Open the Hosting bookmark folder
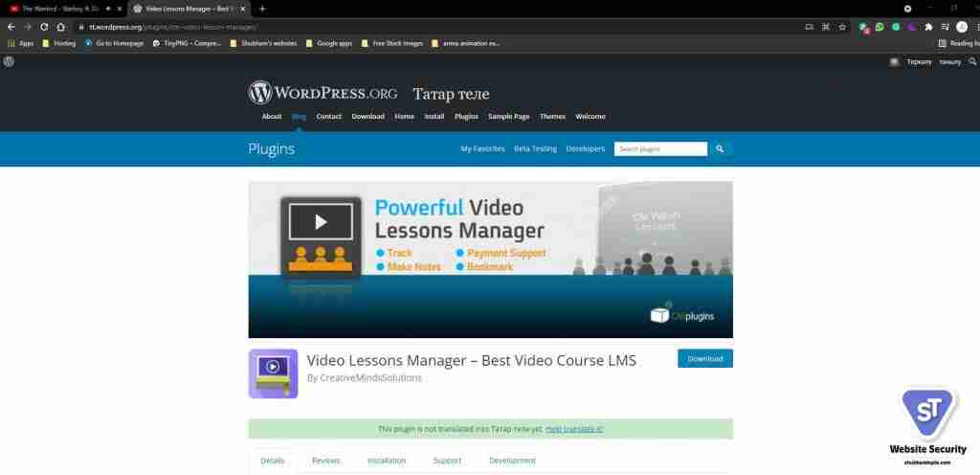 click(58, 44)
